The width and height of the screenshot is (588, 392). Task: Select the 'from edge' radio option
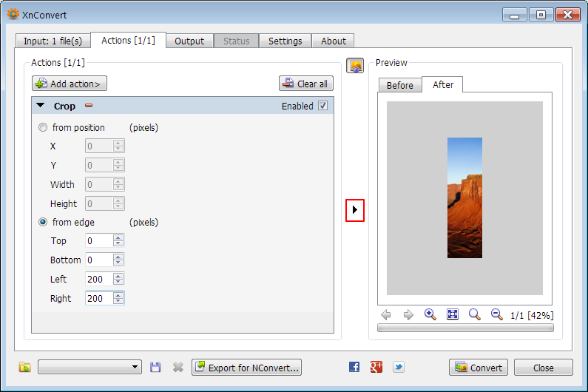tap(43, 222)
